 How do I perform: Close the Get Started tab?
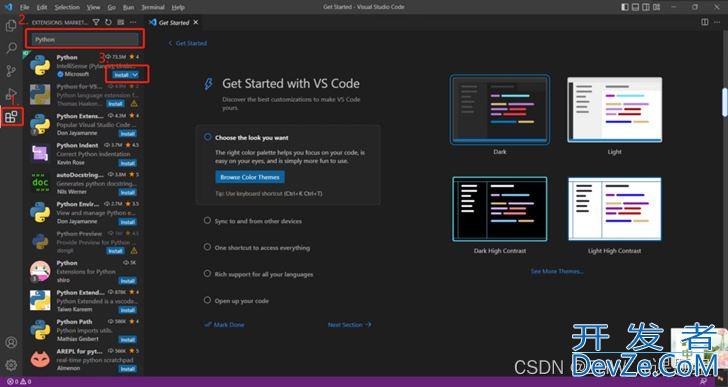coord(195,22)
